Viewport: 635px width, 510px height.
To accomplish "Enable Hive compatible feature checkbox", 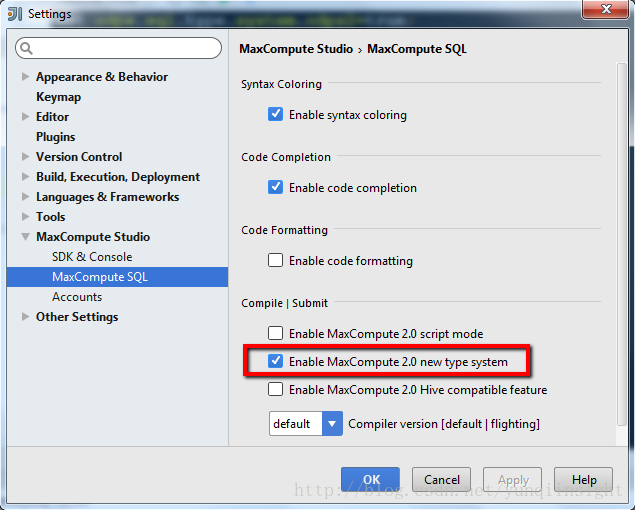I will (275, 389).
